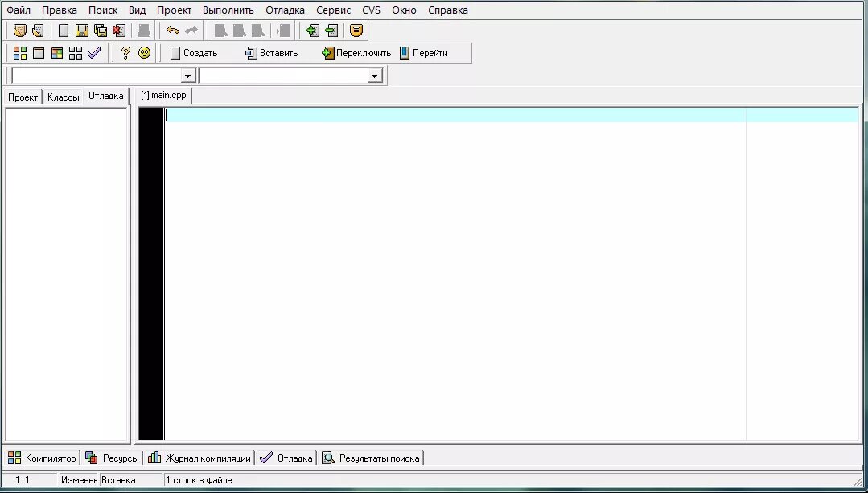Screen dimensions: 868x493
Task: Open the Отладка menu in menu bar
Action: pyautogui.click(x=285, y=10)
